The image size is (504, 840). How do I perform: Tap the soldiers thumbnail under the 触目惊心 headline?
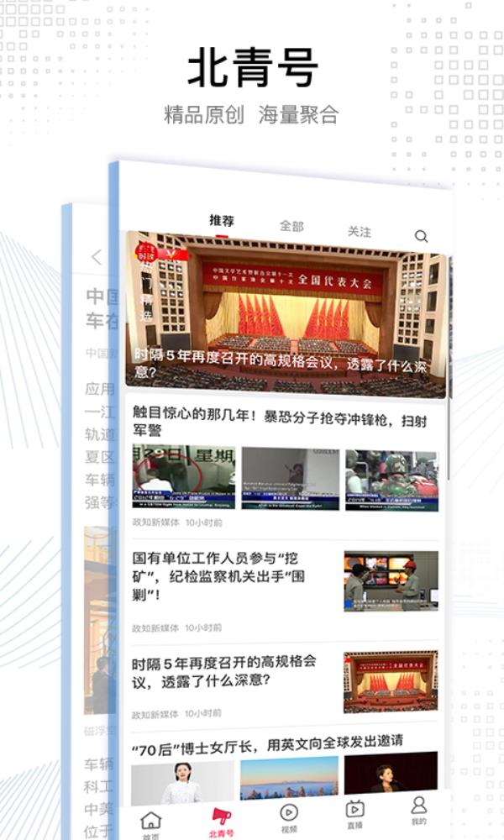[391, 480]
